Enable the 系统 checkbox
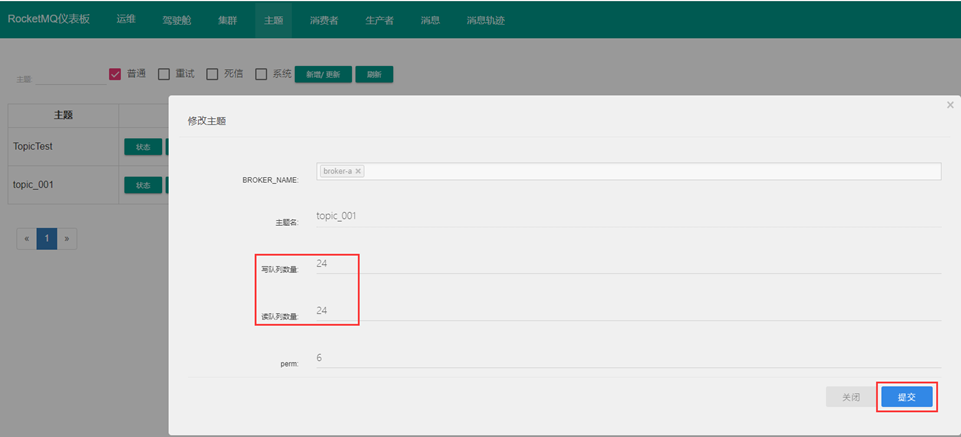The height and width of the screenshot is (437, 961). click(x=261, y=74)
